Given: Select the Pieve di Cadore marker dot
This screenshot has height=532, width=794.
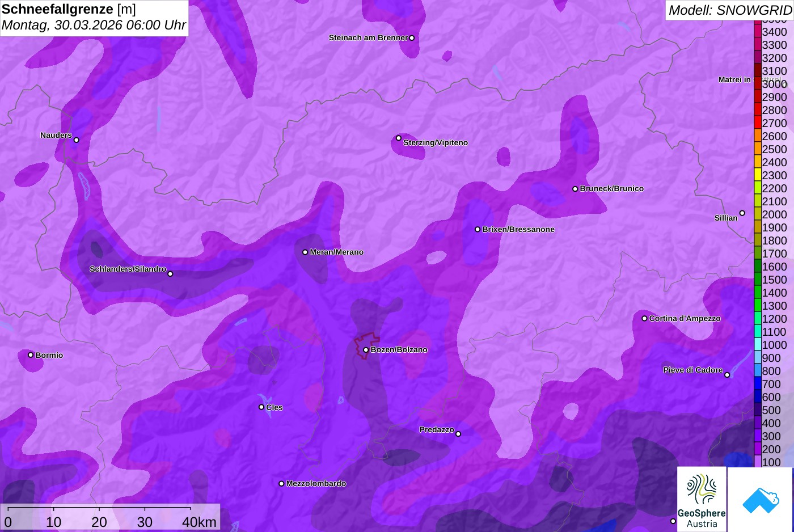Looking at the screenshot, I should pyautogui.click(x=727, y=375).
